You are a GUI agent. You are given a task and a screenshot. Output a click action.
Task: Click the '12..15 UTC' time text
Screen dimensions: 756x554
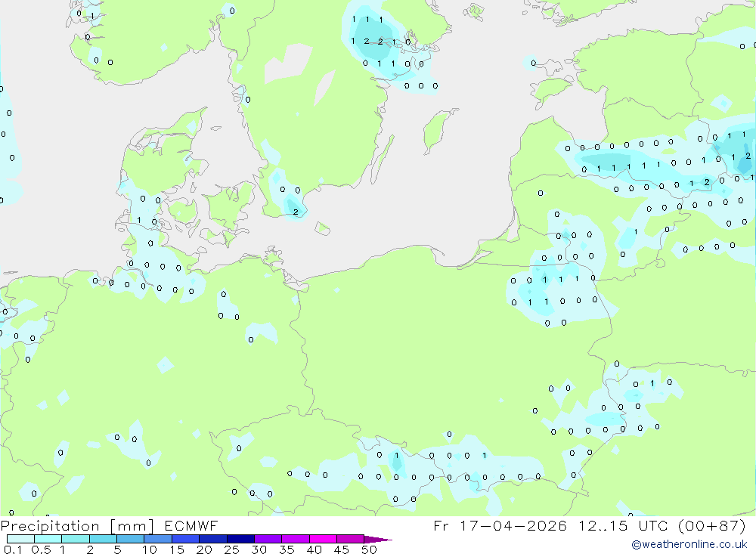(624, 526)
